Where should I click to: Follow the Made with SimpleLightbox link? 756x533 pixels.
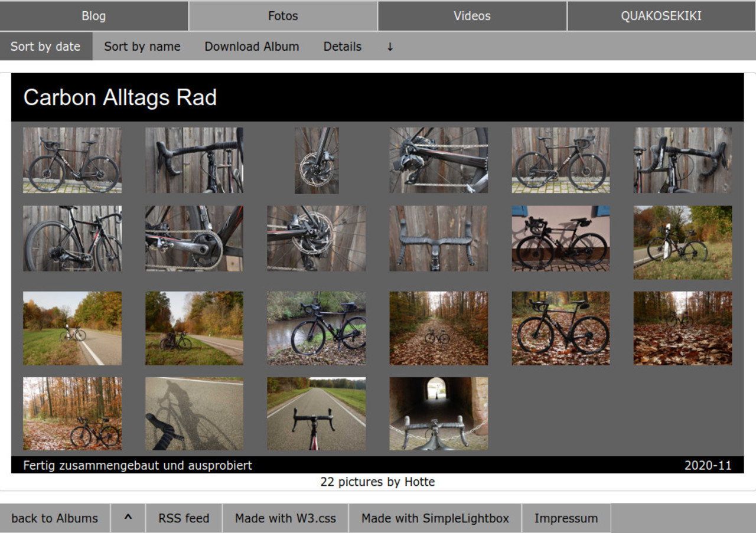click(435, 518)
